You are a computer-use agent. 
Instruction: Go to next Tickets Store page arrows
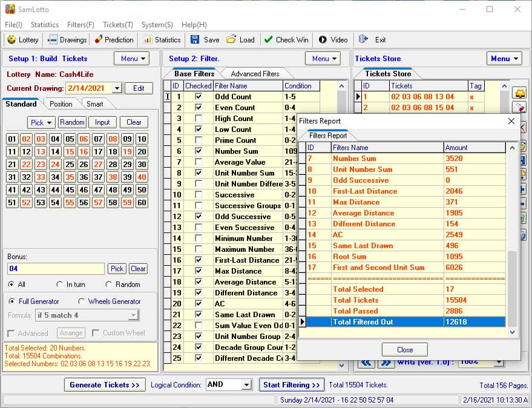tap(386, 363)
